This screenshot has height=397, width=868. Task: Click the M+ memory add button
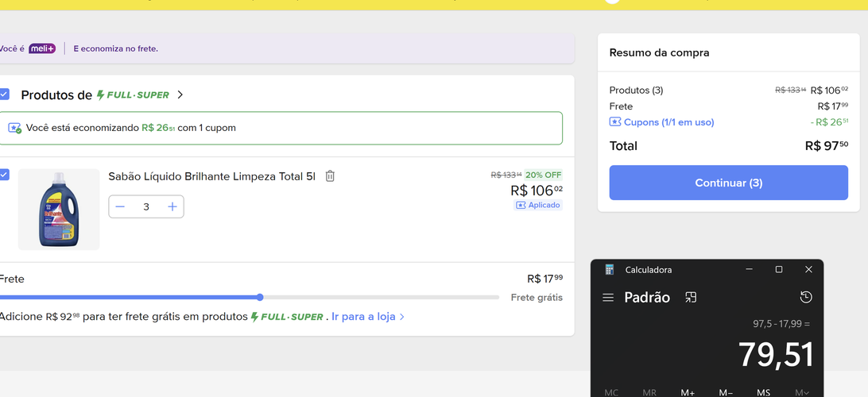(x=688, y=392)
